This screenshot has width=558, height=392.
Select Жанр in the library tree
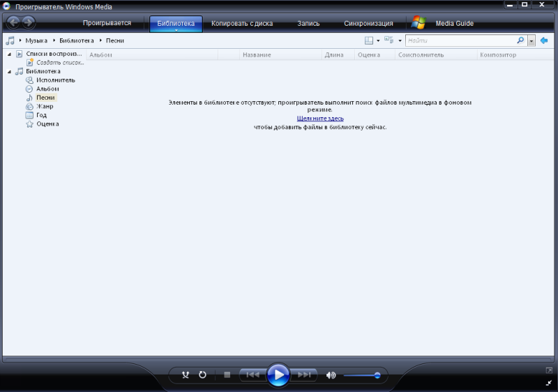pos(45,106)
